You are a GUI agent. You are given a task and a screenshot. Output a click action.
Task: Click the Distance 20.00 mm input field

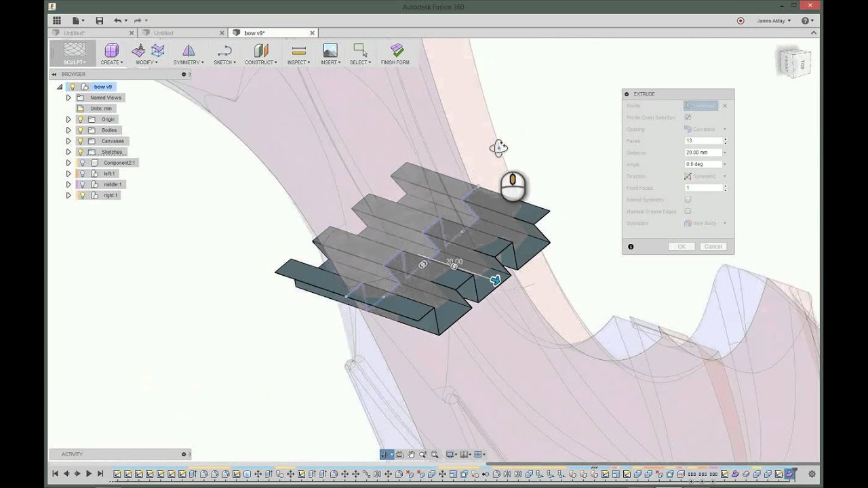[703, 152]
